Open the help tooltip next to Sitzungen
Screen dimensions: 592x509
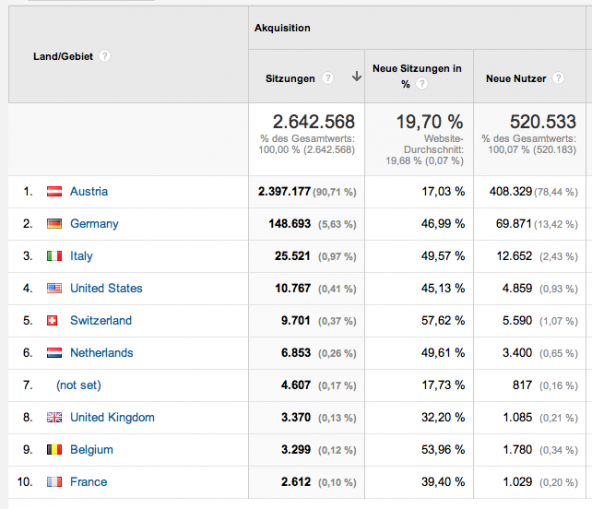[328, 79]
